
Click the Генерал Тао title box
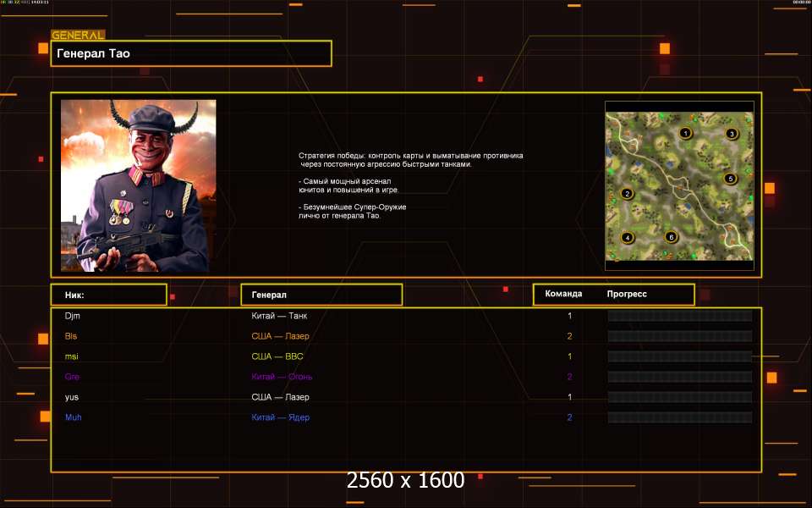point(191,53)
